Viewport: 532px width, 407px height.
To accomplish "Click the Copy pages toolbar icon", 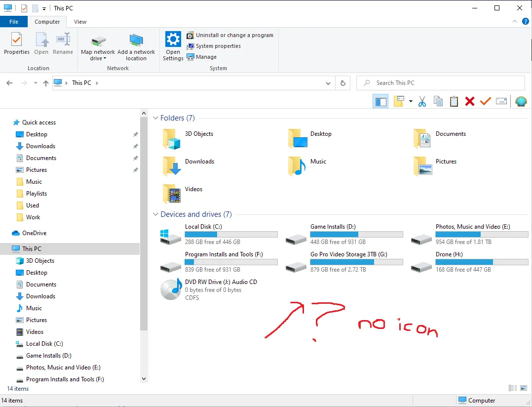I will click(x=438, y=101).
